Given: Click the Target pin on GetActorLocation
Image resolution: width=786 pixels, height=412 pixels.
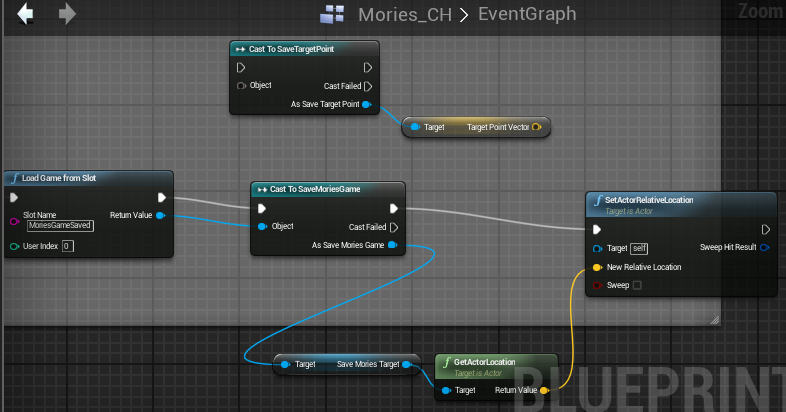Looking at the screenshot, I should [x=446, y=390].
